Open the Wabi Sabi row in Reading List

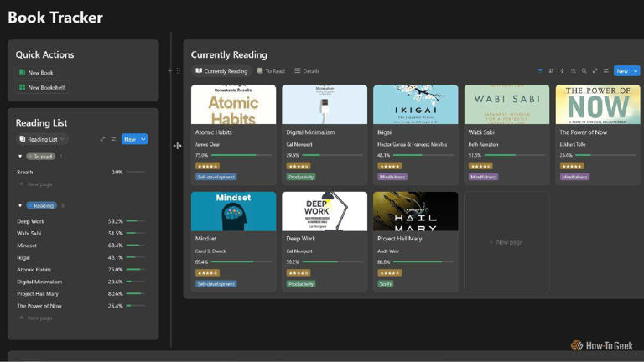(x=81, y=233)
